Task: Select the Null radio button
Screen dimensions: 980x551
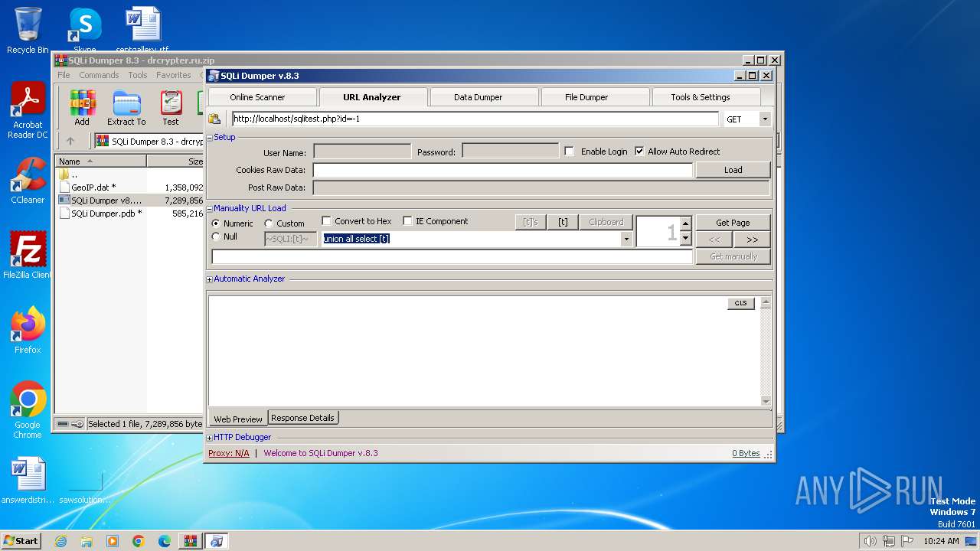Action: (216, 236)
